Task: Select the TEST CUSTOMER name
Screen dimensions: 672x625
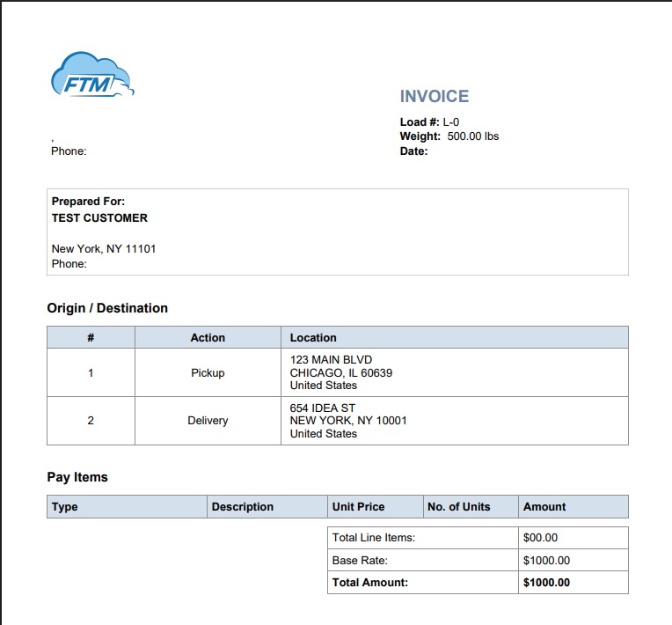Action: click(99, 218)
